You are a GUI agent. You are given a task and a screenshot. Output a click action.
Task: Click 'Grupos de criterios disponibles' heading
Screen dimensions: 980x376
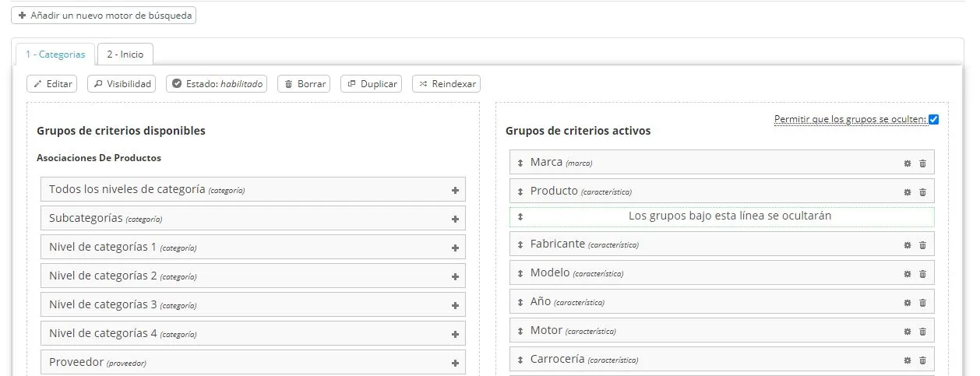121,131
